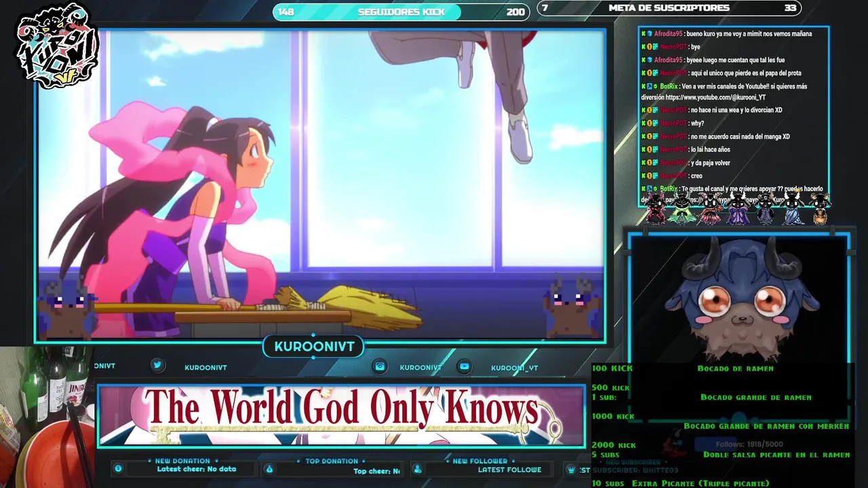Click 'The World God Only Knows' banner
Viewport: 868px width, 488px height.
[x=341, y=416]
